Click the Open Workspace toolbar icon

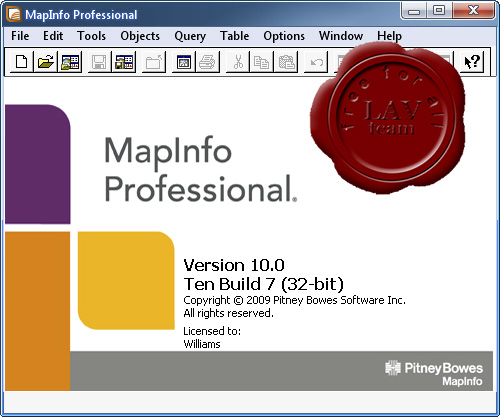pos(70,62)
